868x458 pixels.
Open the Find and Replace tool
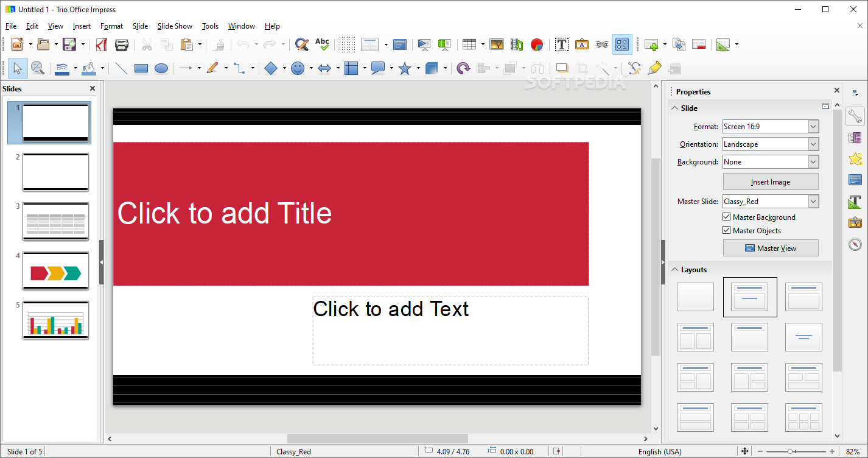(301, 44)
